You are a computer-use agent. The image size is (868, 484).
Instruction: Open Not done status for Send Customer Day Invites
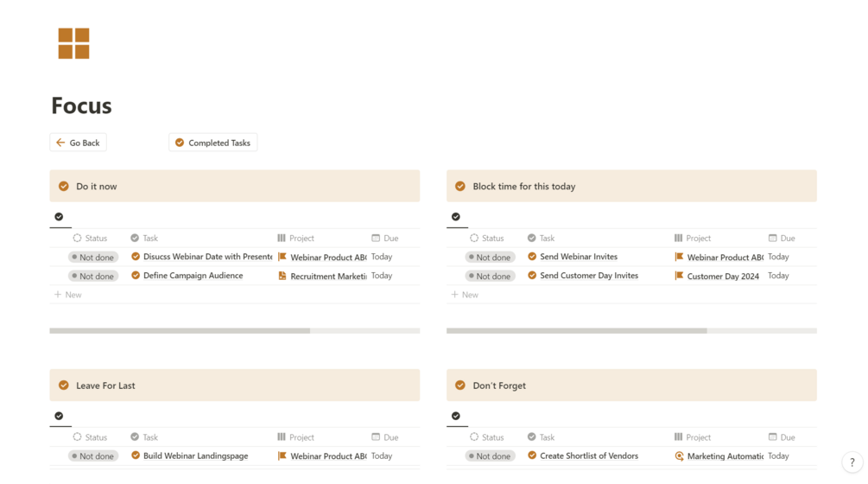(490, 277)
